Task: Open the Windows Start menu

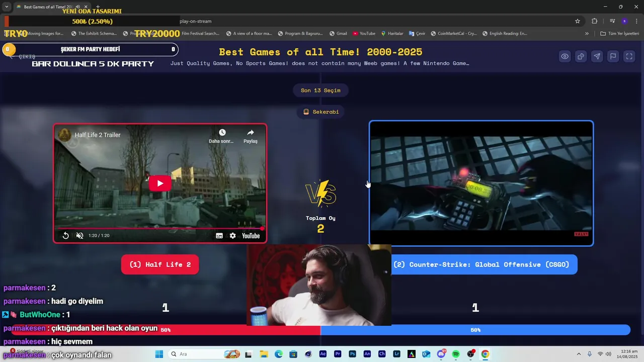Action: click(x=159, y=354)
